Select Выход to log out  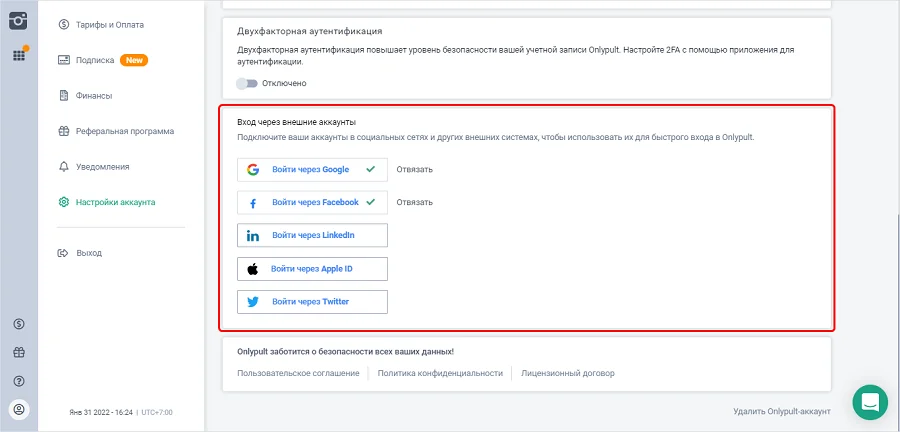89,253
